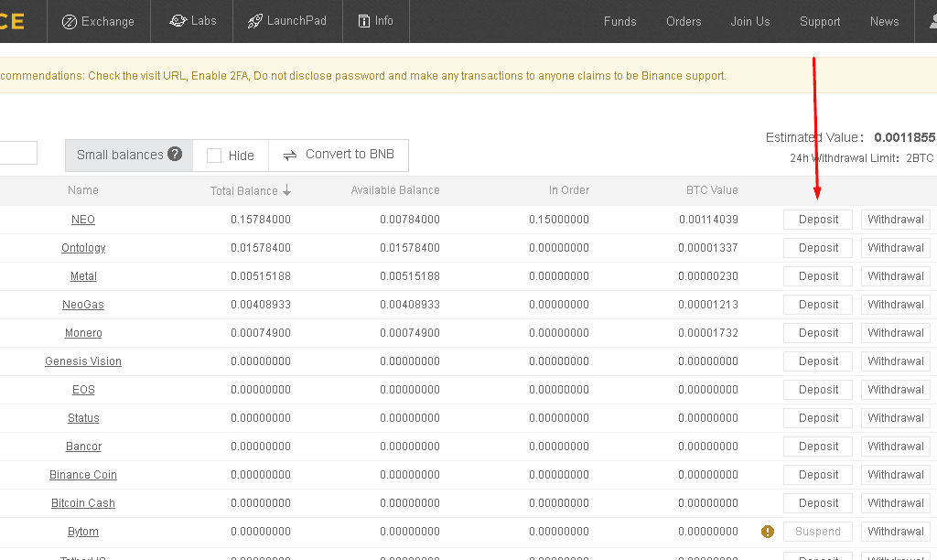Click into the coin search input field
Viewport: 937px width, 560px height.
click(18, 153)
